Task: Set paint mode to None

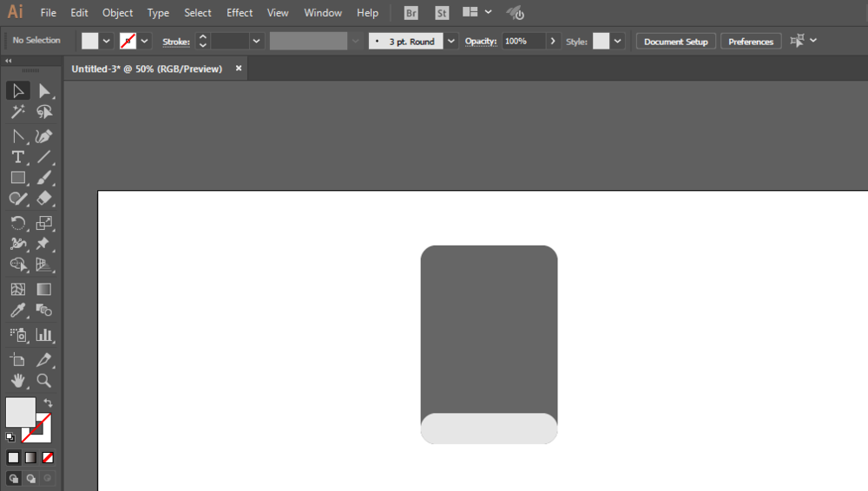Action: pos(48,458)
